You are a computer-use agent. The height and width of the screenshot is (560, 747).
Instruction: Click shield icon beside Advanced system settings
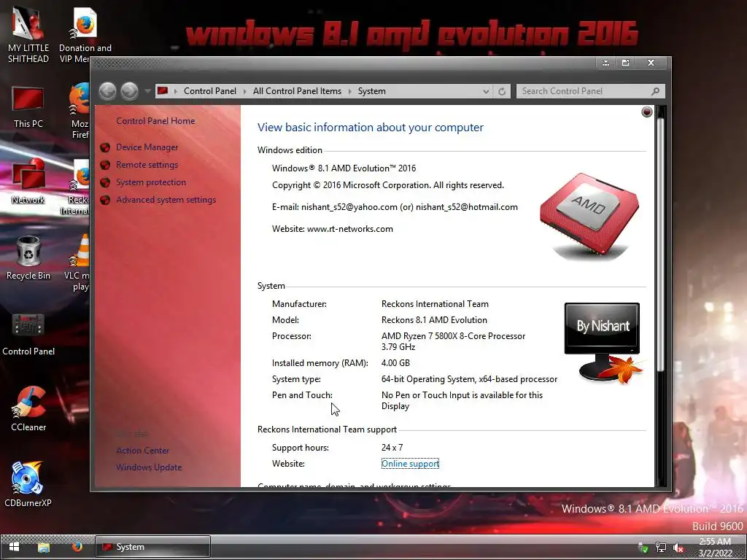click(105, 201)
